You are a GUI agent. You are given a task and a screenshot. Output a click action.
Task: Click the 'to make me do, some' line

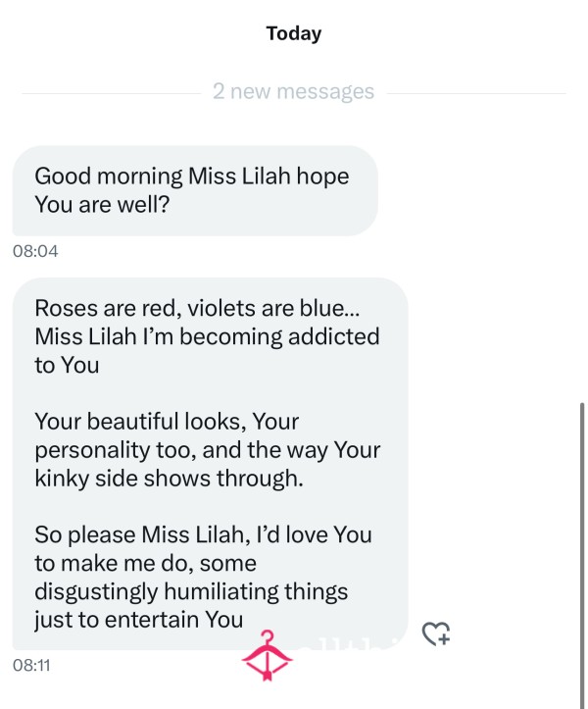coord(146,564)
